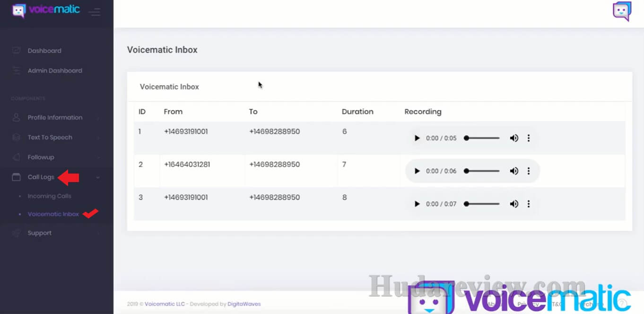Open more options for row 2 recording

[529, 171]
